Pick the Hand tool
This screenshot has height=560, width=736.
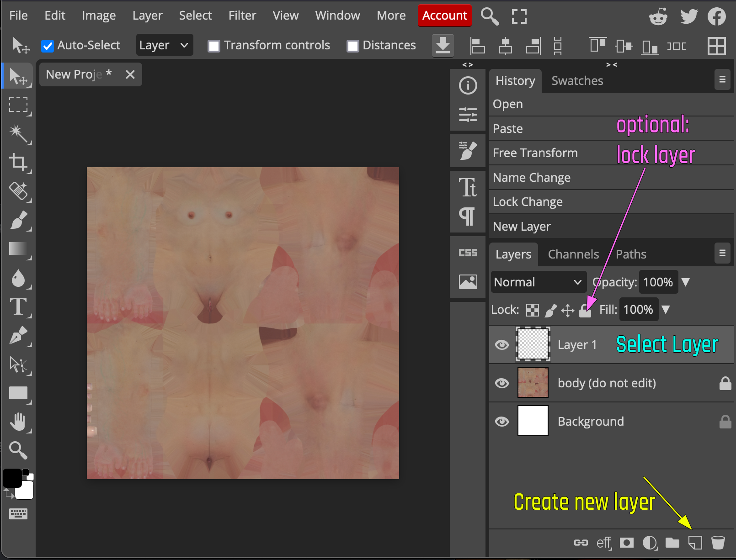(19, 422)
